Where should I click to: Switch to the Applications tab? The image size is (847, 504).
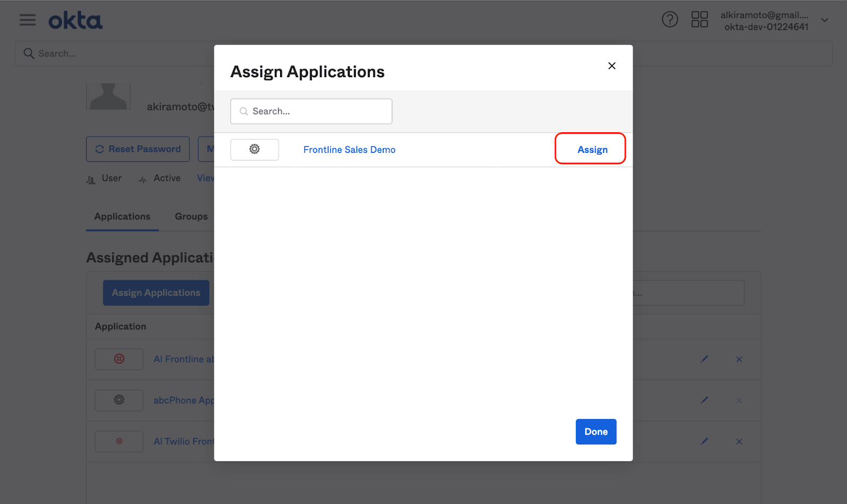[x=122, y=217]
